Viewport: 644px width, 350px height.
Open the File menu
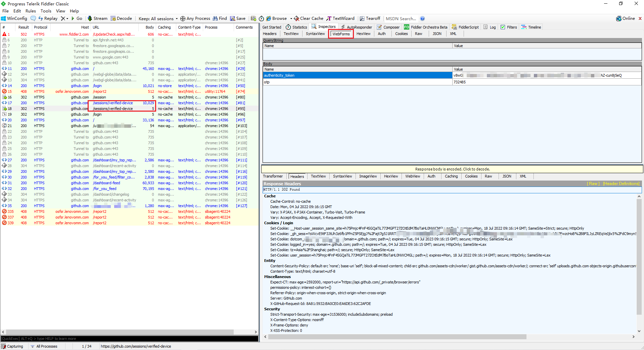[5, 11]
